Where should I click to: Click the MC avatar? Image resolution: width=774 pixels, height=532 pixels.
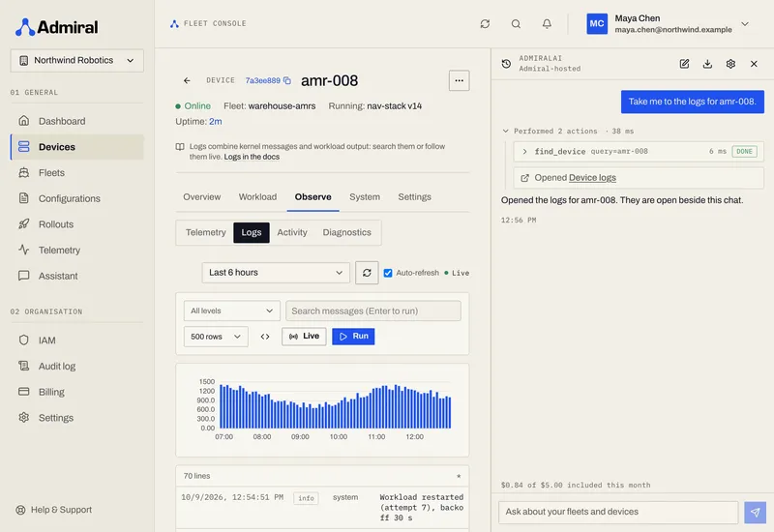pyautogui.click(x=597, y=23)
